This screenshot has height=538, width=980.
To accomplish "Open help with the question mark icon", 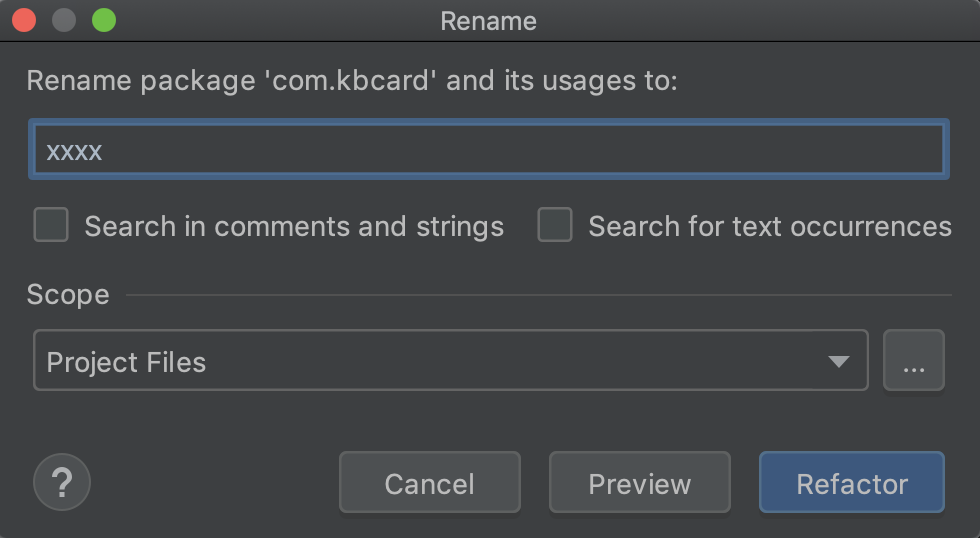I will coord(62,482).
